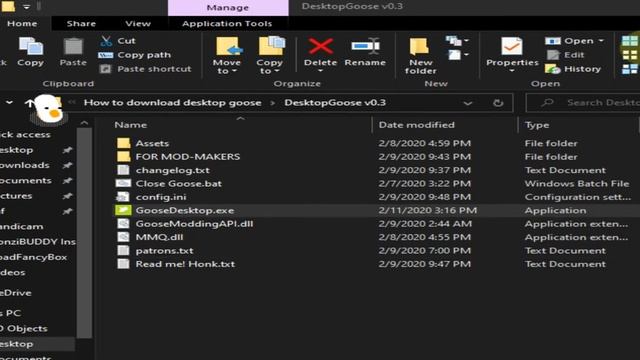Click the config.ini file icon
Viewport: 640px width, 360px height.
pos(123,197)
